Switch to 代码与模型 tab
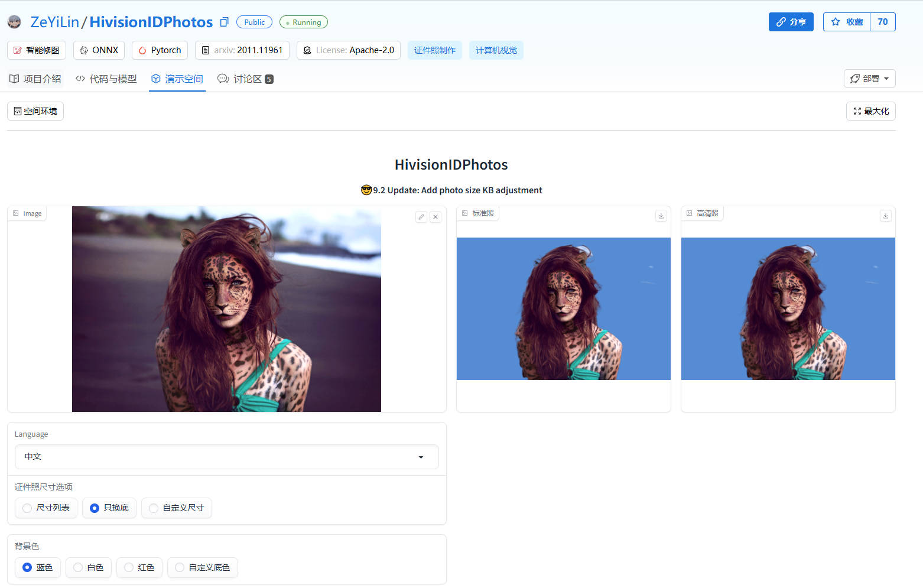The height and width of the screenshot is (588, 923). (106, 79)
